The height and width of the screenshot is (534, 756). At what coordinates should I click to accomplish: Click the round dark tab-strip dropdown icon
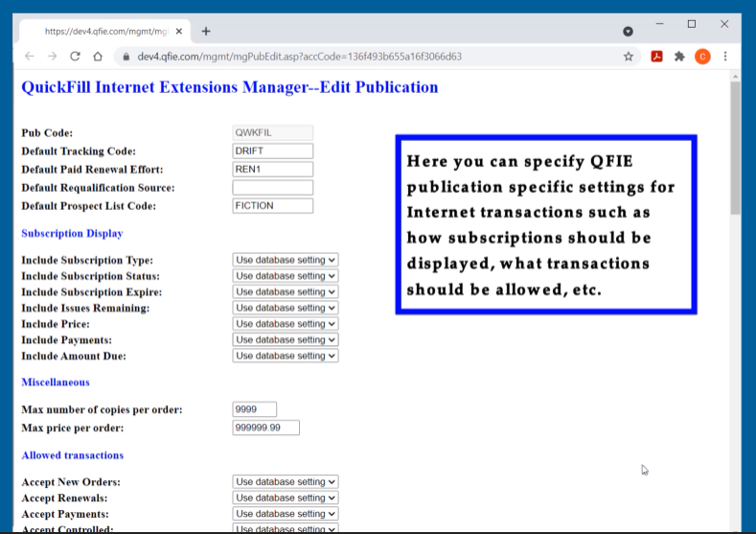coord(628,32)
